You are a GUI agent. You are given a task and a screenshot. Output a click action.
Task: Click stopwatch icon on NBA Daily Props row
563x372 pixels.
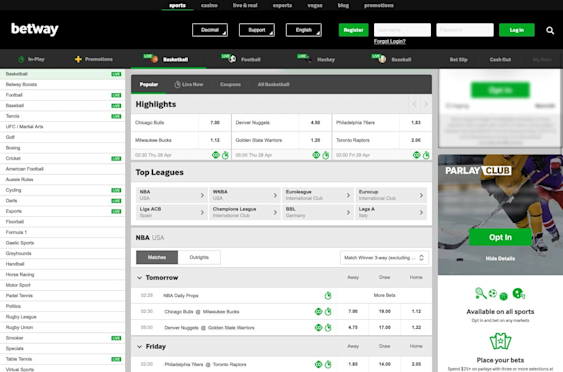[x=328, y=296]
